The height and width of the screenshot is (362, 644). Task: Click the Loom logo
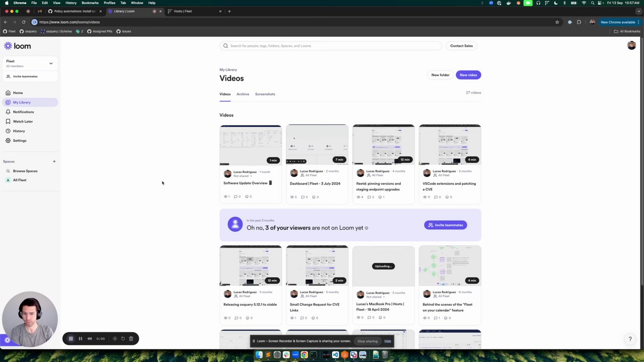[x=18, y=46]
